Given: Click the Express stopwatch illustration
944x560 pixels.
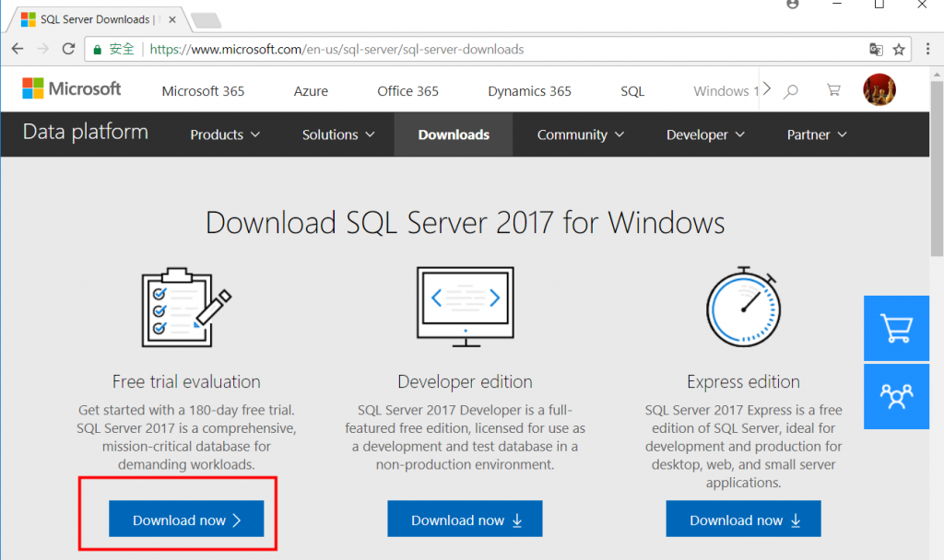Looking at the screenshot, I should [x=744, y=307].
